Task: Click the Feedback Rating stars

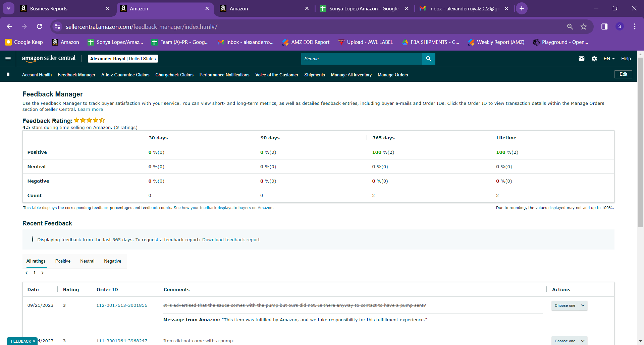Action: [x=89, y=120]
